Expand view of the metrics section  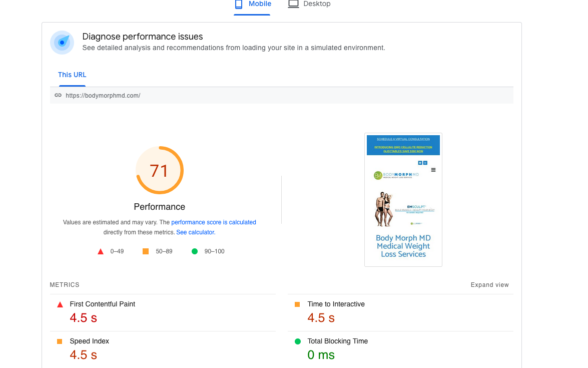[x=490, y=285]
